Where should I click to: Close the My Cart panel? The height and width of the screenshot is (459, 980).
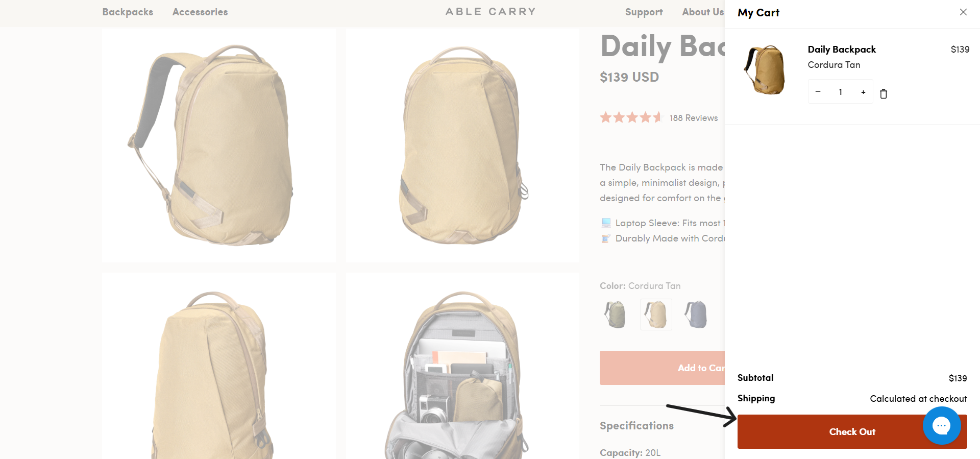pos(963,12)
